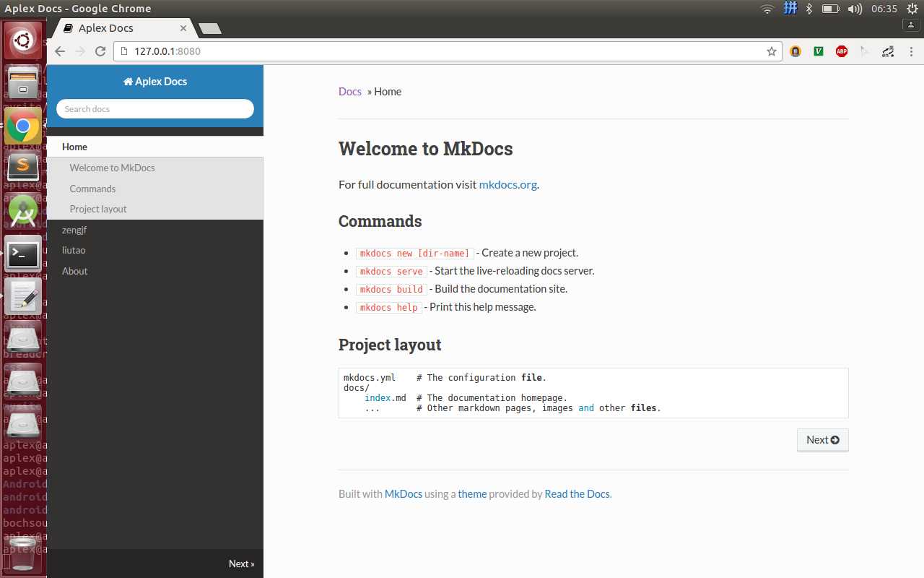
Task: Bookmark this page with the star icon
Action: click(x=771, y=51)
